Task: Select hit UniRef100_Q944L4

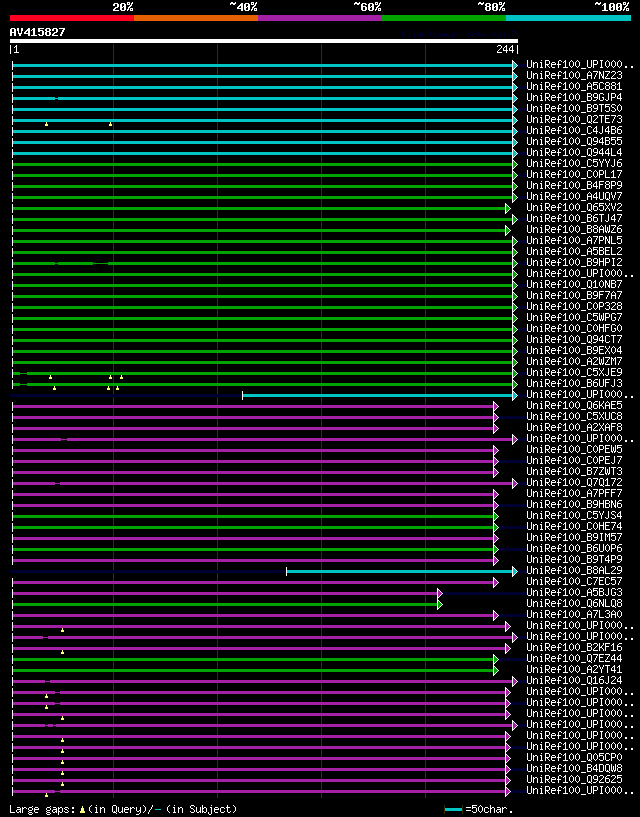Action: coord(574,152)
